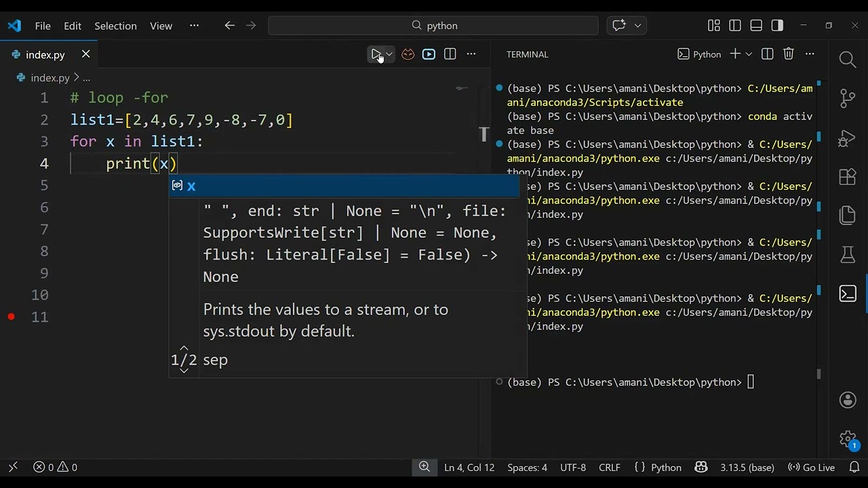Open the Accounts menu
Screen dimensions: 868x488
coord(848,400)
